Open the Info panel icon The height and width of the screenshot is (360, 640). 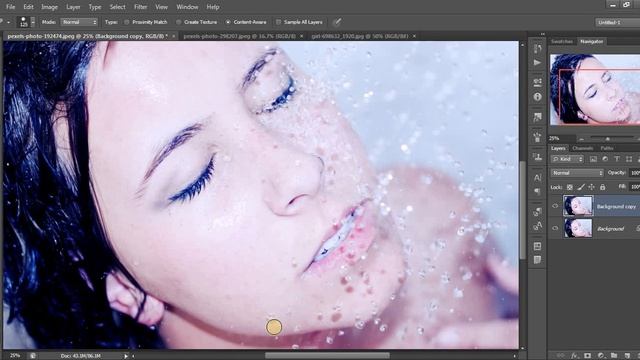tap(537, 97)
